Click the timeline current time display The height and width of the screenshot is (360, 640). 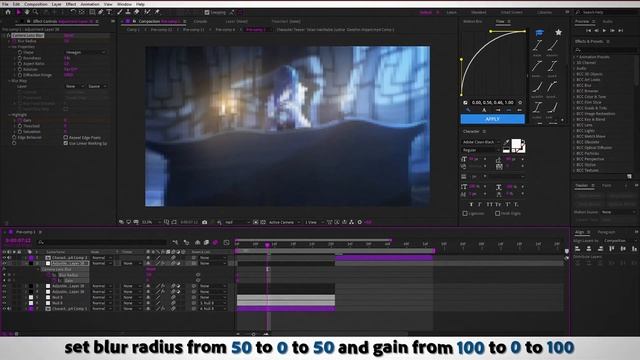(18, 241)
